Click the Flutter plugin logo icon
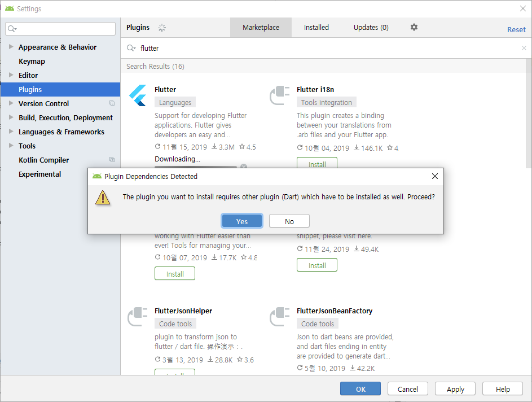Image resolution: width=532 pixels, height=402 pixels. [x=138, y=95]
